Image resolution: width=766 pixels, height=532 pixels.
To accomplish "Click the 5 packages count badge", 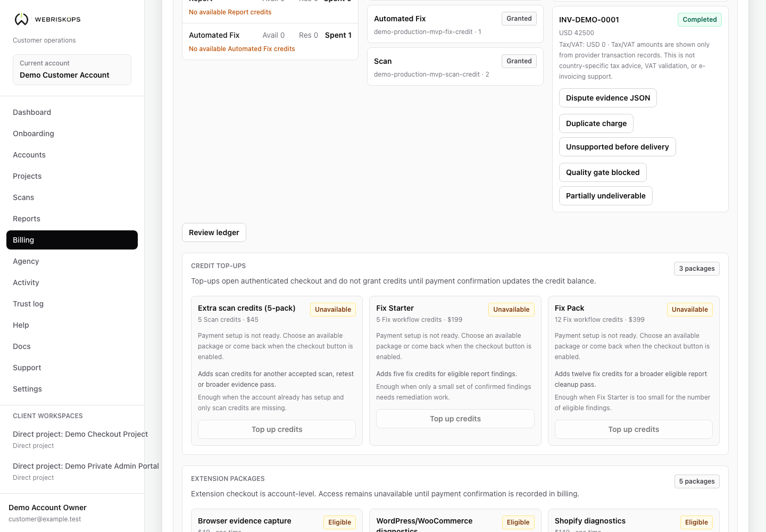I will pyautogui.click(x=697, y=481).
